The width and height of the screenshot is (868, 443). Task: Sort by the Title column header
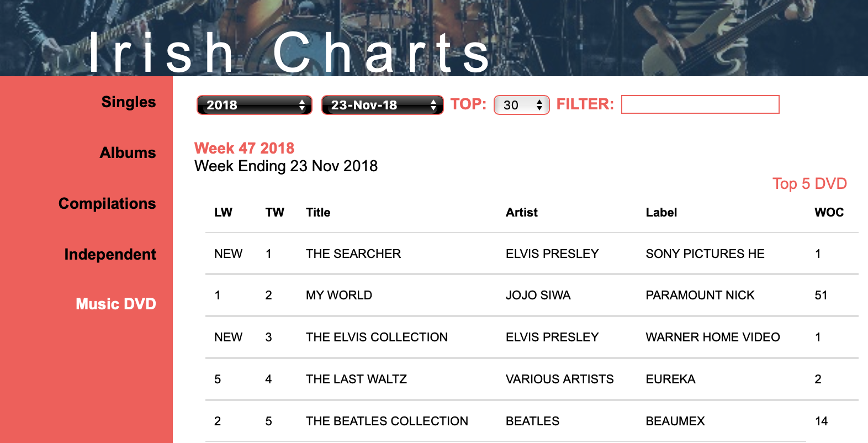click(318, 212)
